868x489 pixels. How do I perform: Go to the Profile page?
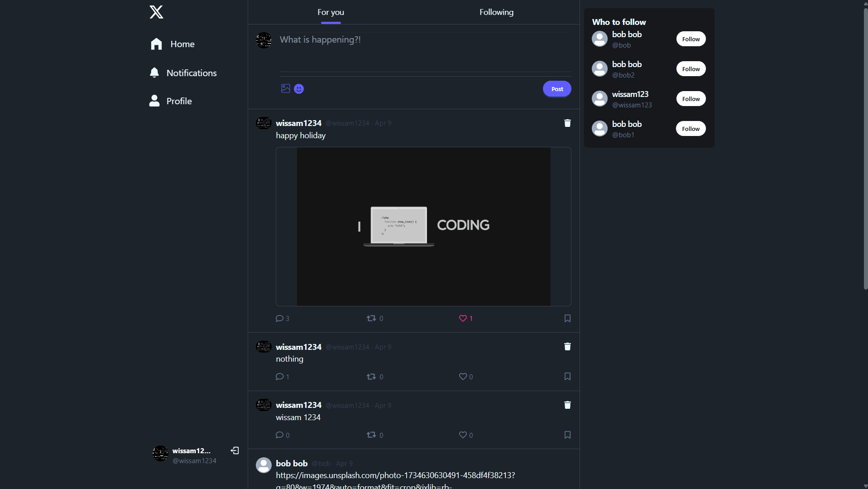(x=171, y=101)
